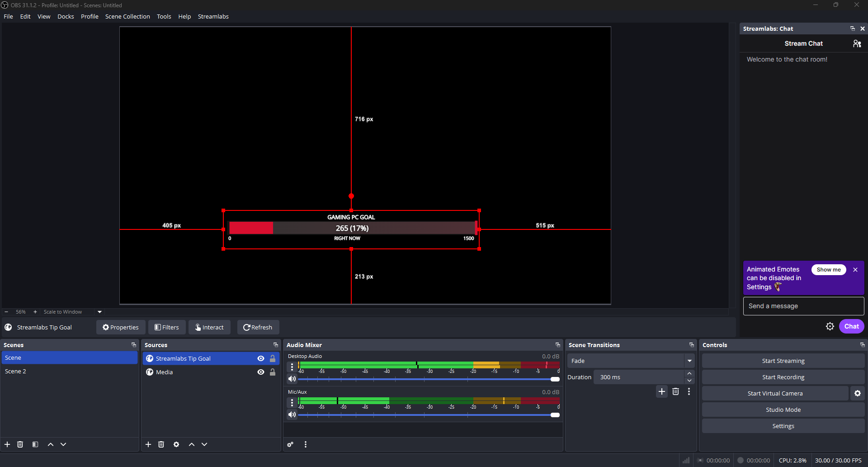Open Stream Chat users list icon
The height and width of the screenshot is (467, 868).
857,43
